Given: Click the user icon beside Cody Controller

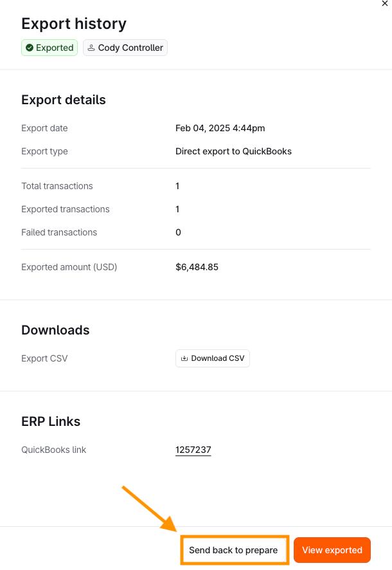Looking at the screenshot, I should coord(91,48).
